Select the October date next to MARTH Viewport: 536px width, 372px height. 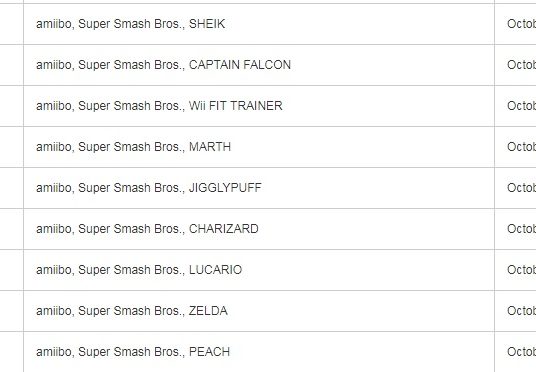click(x=515, y=147)
